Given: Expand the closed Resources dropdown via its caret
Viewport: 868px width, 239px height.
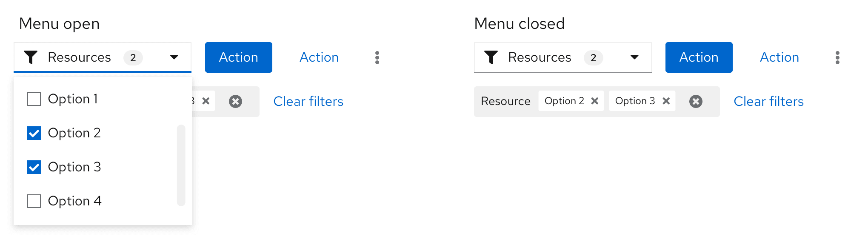Looking at the screenshot, I should (634, 57).
